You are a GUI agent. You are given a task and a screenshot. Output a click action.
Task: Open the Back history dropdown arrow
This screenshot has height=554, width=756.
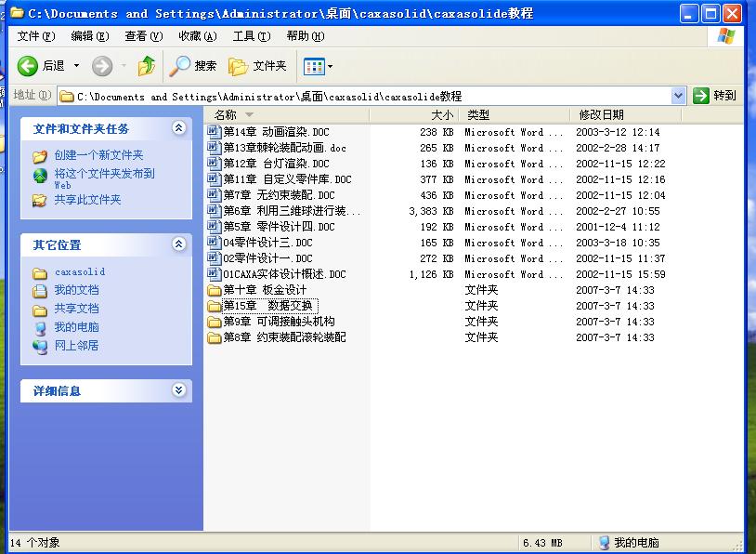click(x=76, y=66)
